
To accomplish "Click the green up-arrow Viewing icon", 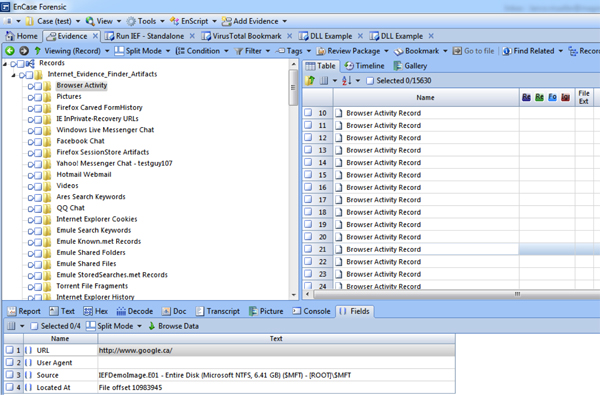I will click(x=38, y=51).
